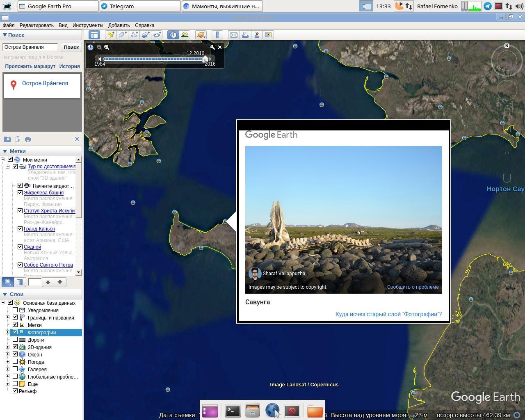Screen dimensions: 525x420
Task: Open Сообщить о проблеме link in photo
Action: coord(413,287)
